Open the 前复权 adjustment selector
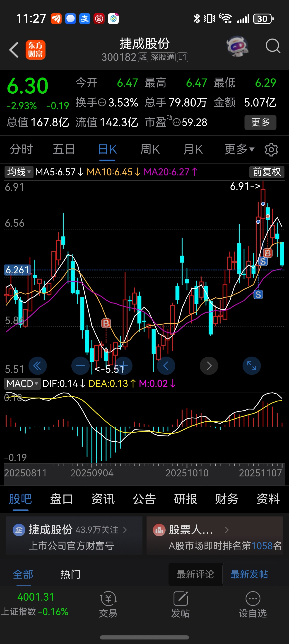This screenshot has width=289, height=644. (267, 172)
